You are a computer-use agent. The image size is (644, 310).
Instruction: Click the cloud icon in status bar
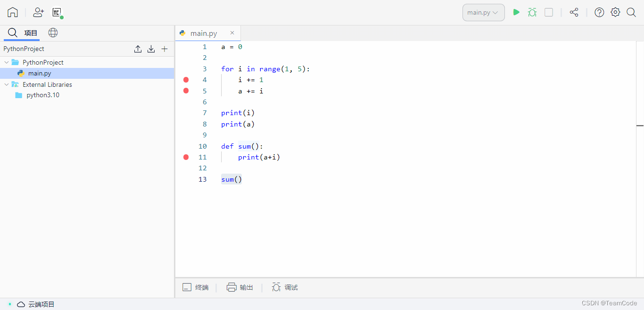[21, 304]
